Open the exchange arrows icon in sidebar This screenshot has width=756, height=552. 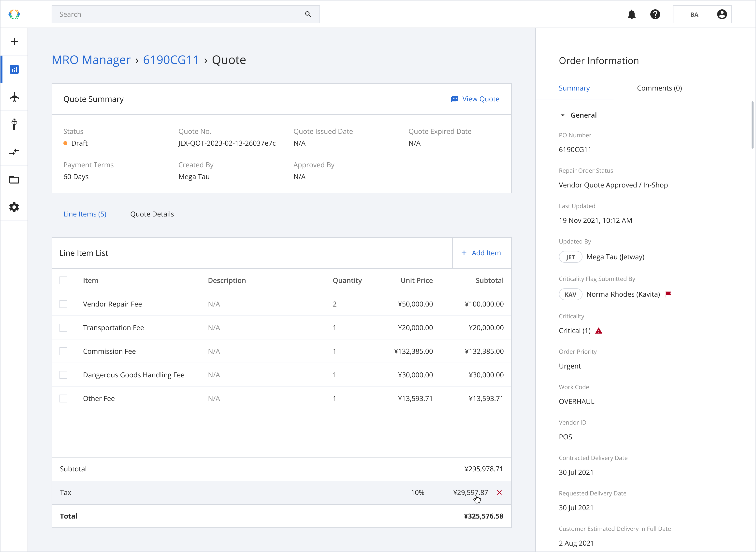pos(14,152)
